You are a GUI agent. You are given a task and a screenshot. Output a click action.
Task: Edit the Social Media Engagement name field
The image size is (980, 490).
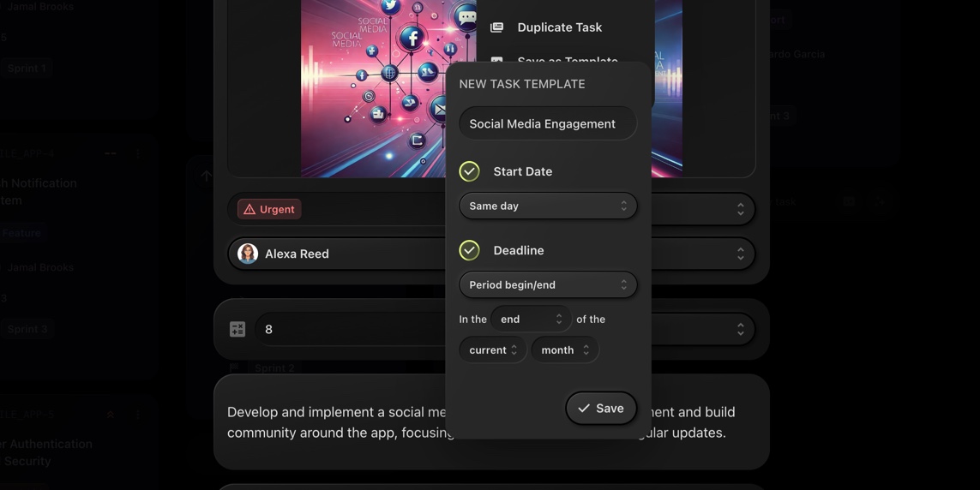click(548, 123)
